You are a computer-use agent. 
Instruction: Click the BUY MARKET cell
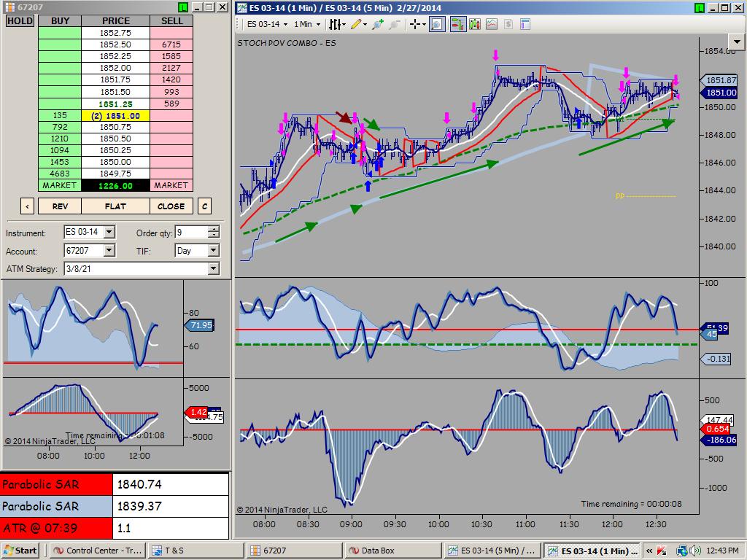click(x=60, y=185)
